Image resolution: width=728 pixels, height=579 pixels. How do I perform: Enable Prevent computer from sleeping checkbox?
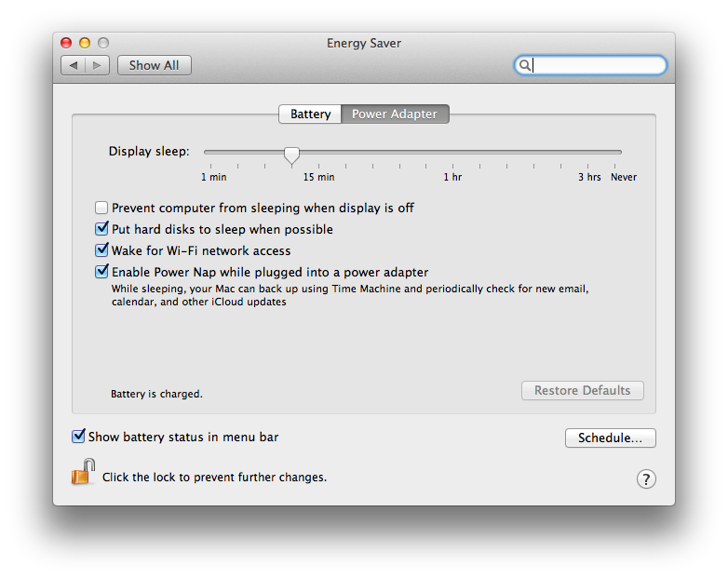pyautogui.click(x=101, y=208)
